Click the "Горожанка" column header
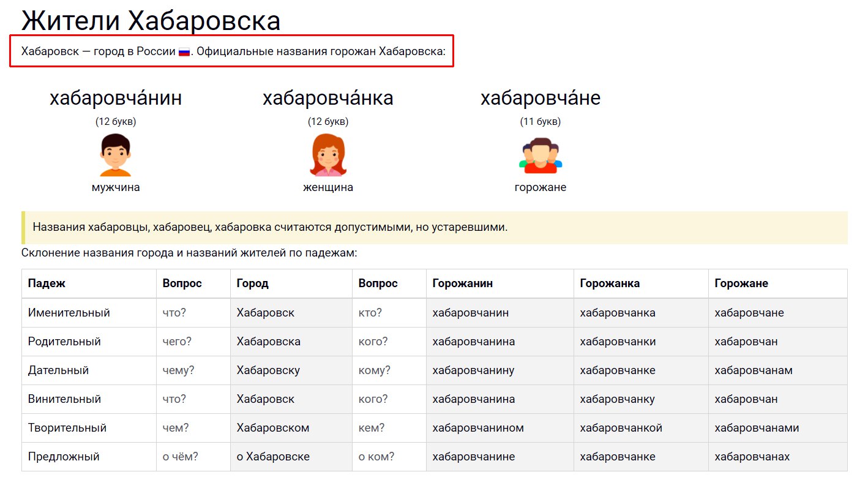Viewport: 868px width, 480px height. click(610, 283)
